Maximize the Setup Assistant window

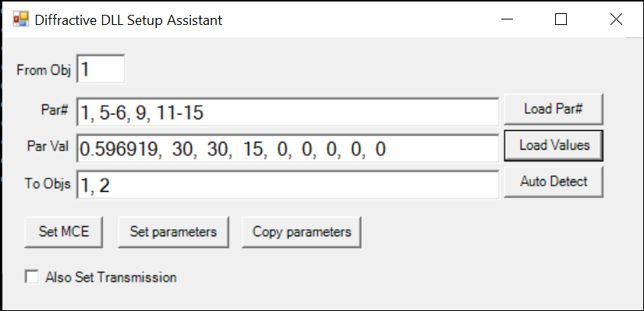click(x=561, y=19)
